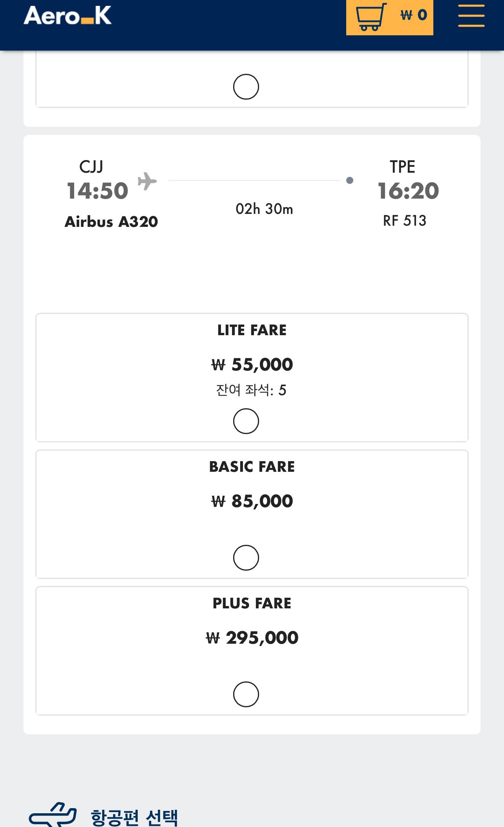Click the PLUS FARE heading
The height and width of the screenshot is (827, 504).
pos(252,603)
